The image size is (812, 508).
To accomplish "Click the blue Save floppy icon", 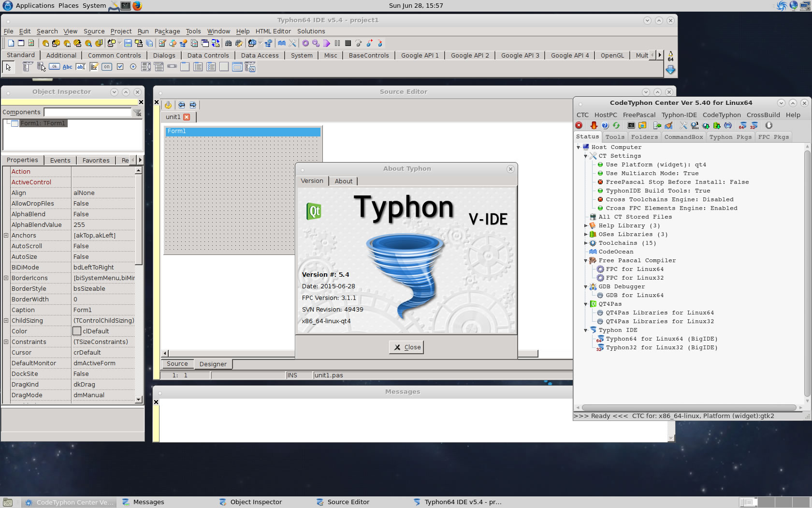I will [x=128, y=43].
